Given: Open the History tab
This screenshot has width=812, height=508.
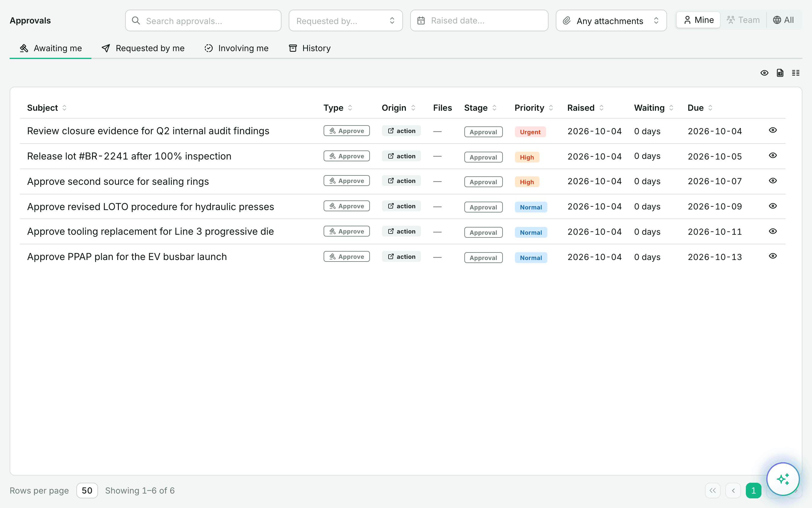Looking at the screenshot, I should [309, 48].
